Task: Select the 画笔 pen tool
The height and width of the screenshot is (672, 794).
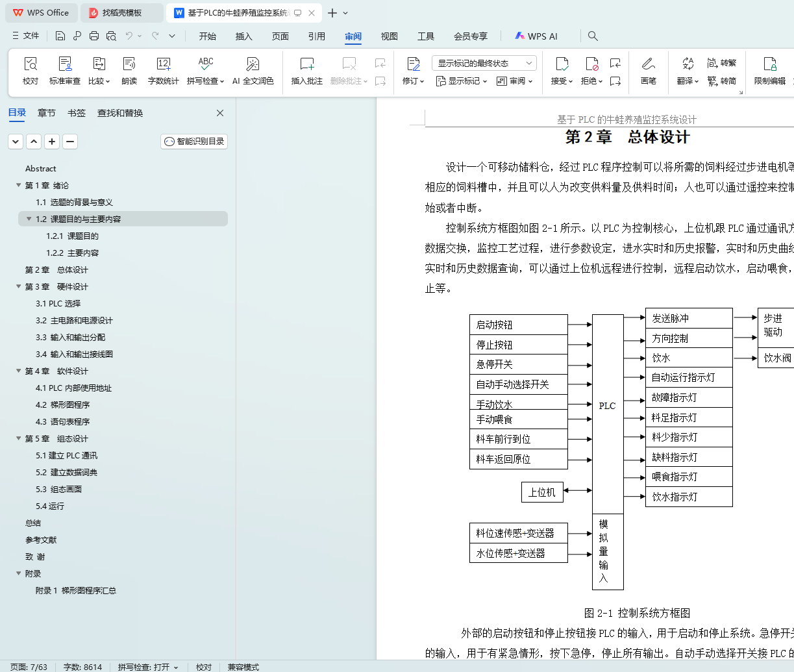Action: [649, 71]
